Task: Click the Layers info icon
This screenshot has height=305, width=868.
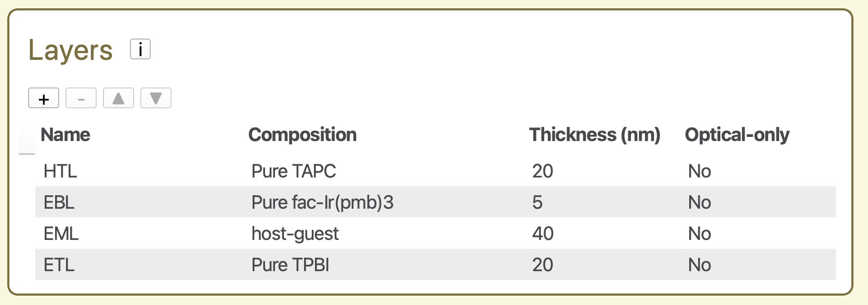Action: 140,49
